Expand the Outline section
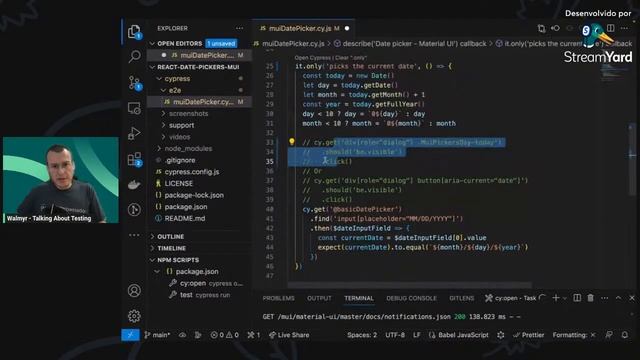 click(171, 237)
